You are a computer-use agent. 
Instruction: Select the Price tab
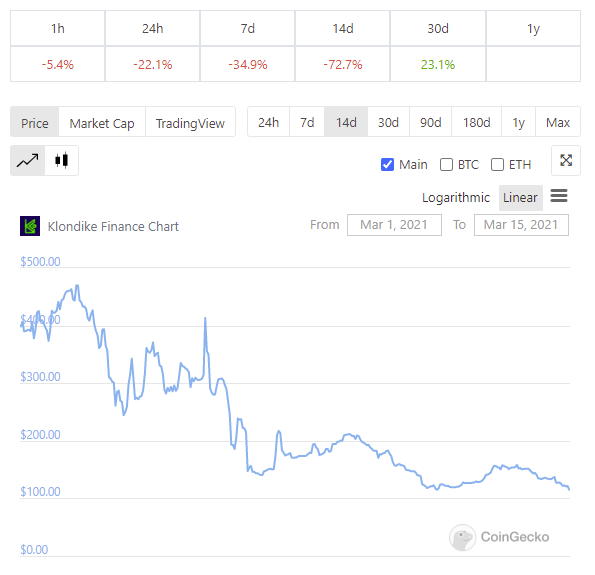coord(35,122)
